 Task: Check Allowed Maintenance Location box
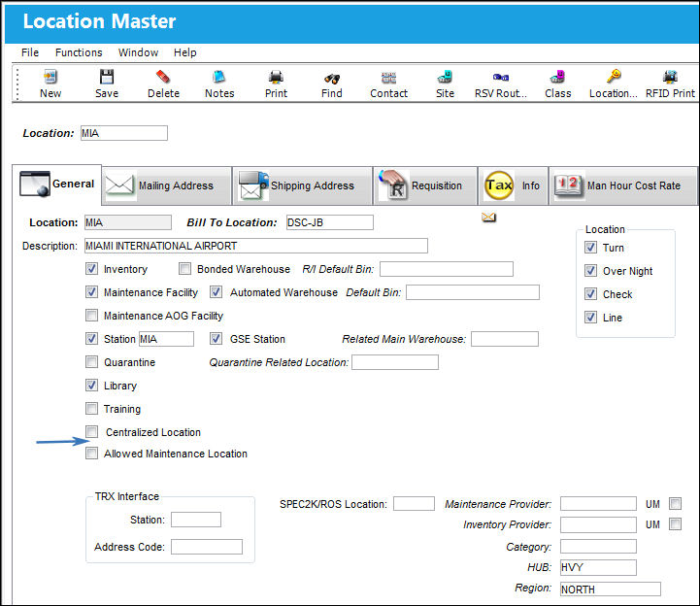[x=91, y=454]
